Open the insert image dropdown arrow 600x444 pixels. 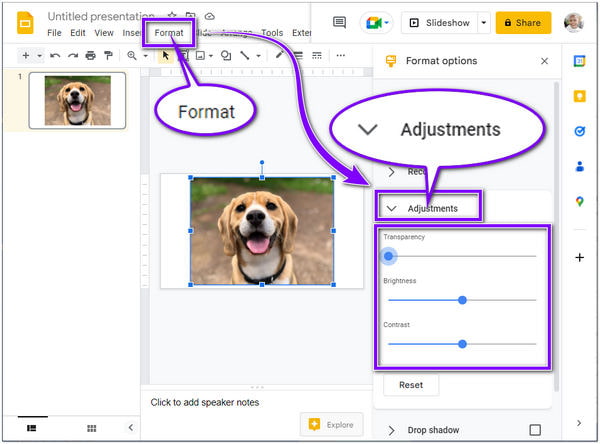(x=211, y=56)
